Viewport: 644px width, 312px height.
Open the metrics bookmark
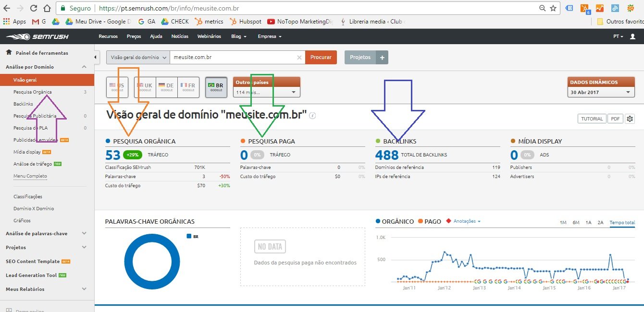point(209,21)
